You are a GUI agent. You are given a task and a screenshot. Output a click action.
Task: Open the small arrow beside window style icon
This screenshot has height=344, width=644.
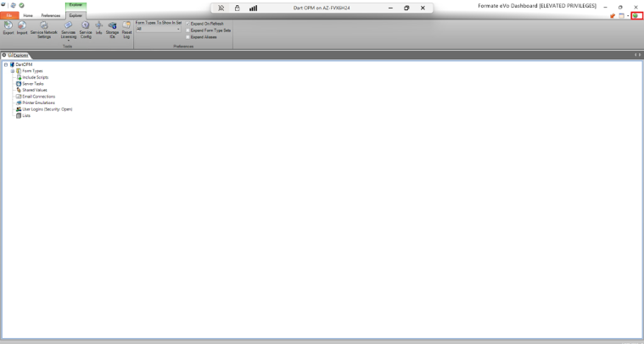[x=628, y=16]
